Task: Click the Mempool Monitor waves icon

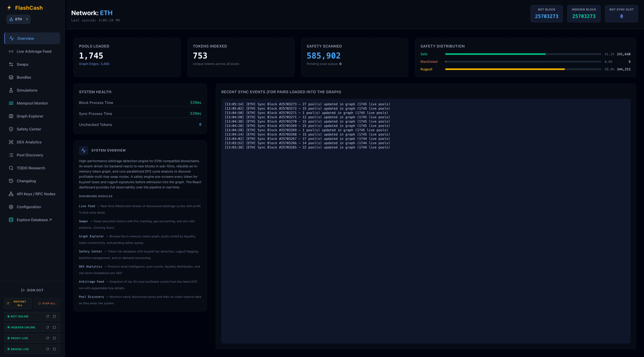Action: [11, 103]
